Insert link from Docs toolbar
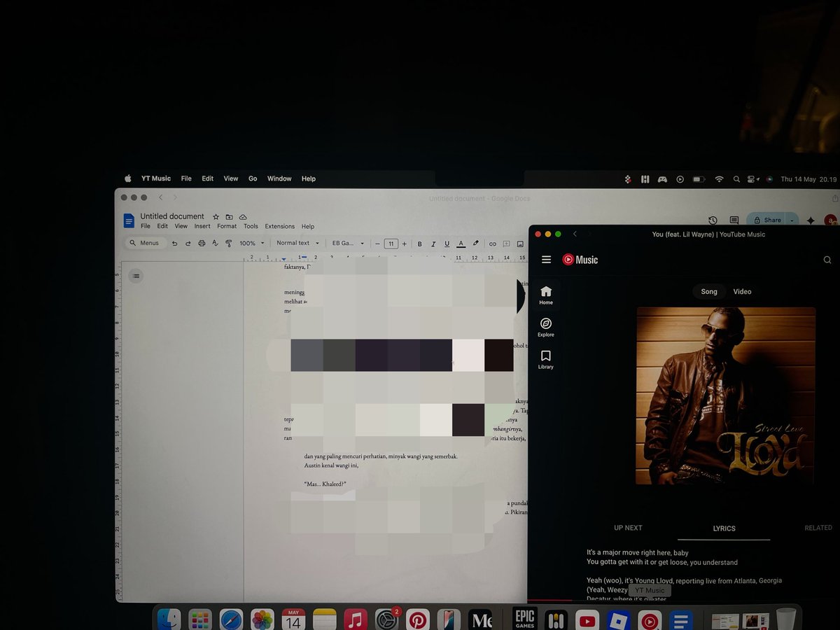The width and height of the screenshot is (840, 630). (492, 244)
